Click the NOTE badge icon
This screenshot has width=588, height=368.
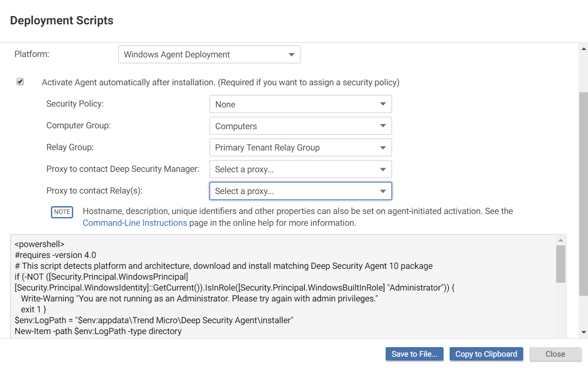pyautogui.click(x=62, y=212)
